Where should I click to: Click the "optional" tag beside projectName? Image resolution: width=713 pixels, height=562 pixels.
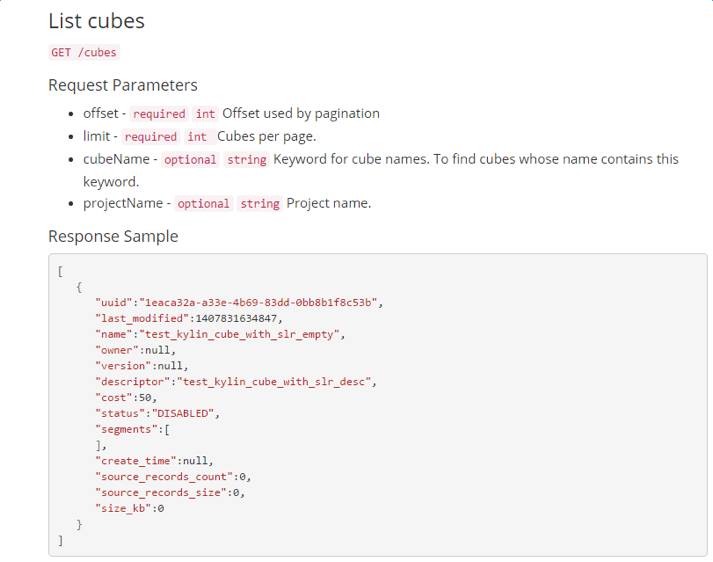[x=203, y=204]
